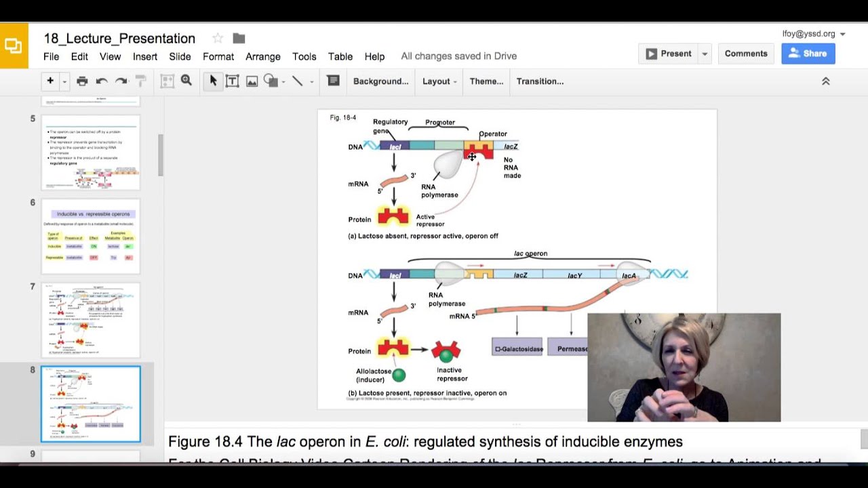This screenshot has width=868, height=488.
Task: Insert an image
Action: tap(252, 81)
